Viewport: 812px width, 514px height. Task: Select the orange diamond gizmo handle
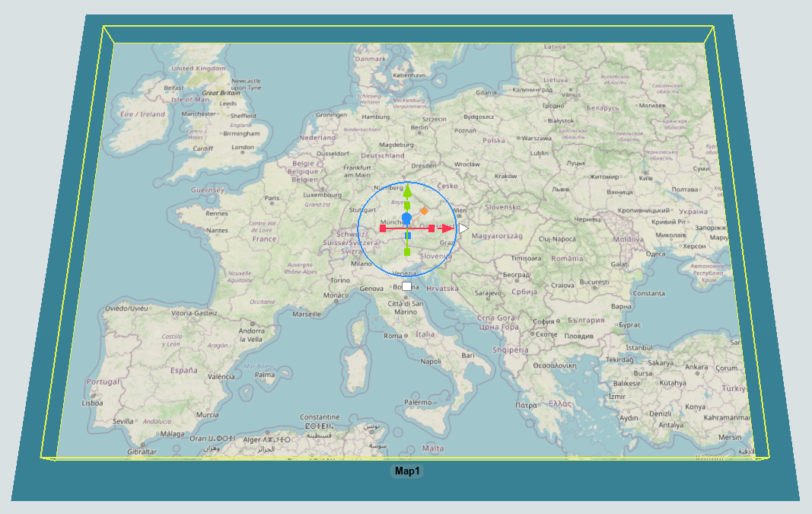tap(424, 210)
